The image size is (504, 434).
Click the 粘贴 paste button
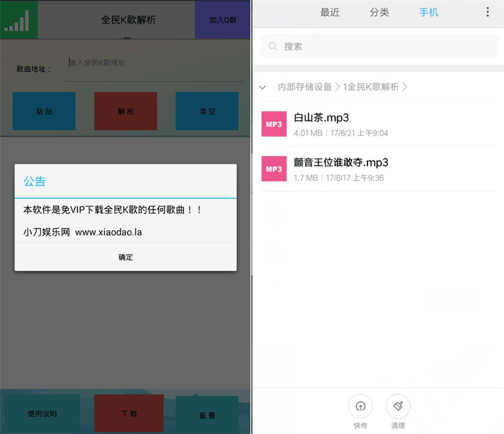[x=44, y=111]
